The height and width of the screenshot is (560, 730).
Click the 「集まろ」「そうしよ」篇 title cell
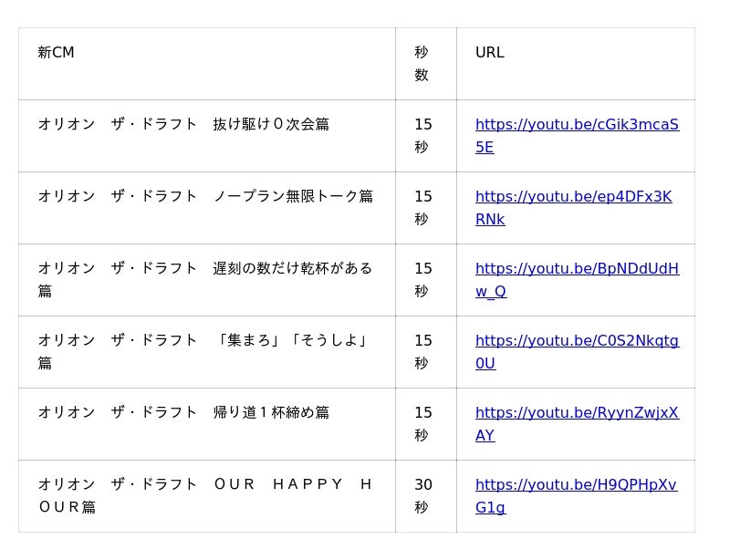[x=206, y=352]
